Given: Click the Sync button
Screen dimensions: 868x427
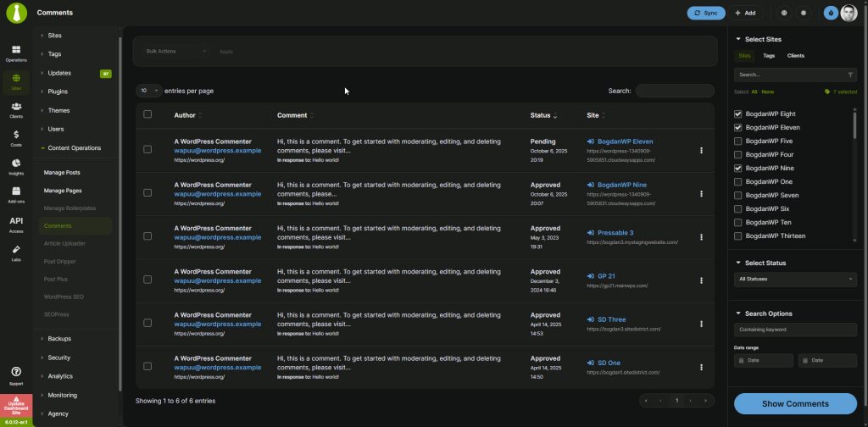Looking at the screenshot, I should [x=706, y=13].
